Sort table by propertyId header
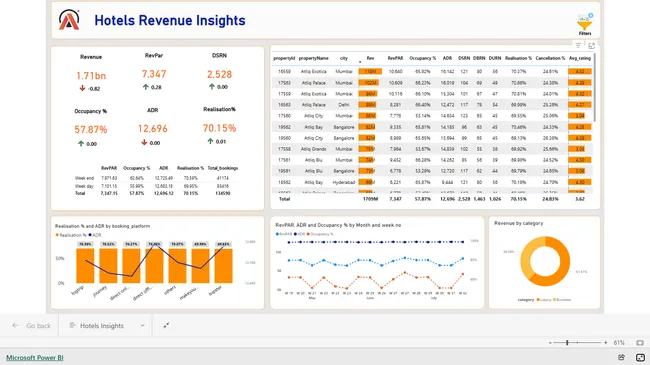The width and height of the screenshot is (650, 365). click(284, 58)
